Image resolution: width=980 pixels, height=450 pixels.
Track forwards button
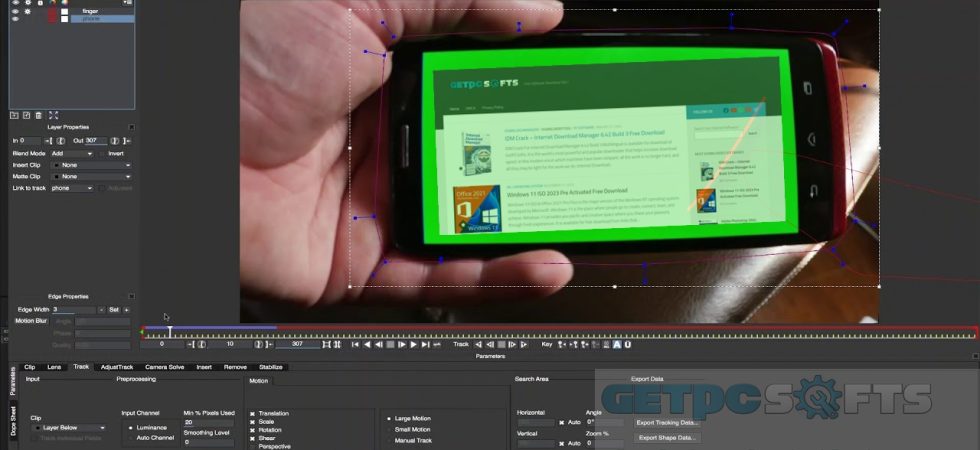tap(524, 344)
